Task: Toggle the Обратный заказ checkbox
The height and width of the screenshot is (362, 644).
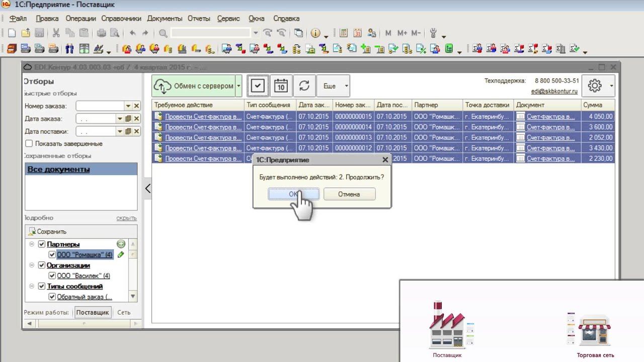Action: coord(52,297)
